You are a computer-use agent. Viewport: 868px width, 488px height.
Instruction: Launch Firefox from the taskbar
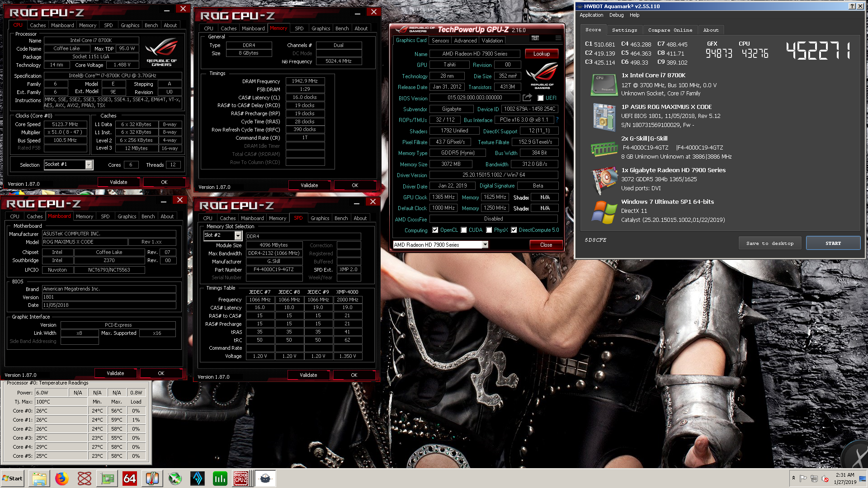pyautogui.click(x=62, y=478)
